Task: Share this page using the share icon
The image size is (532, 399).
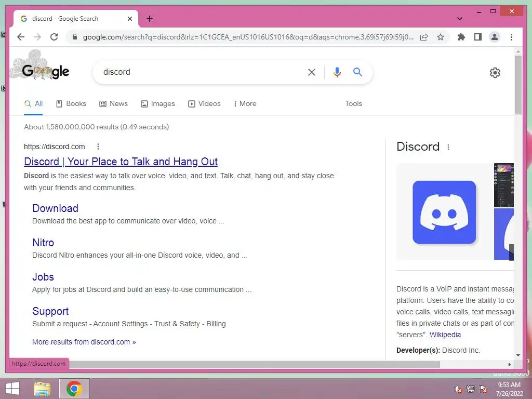Action: [424, 37]
